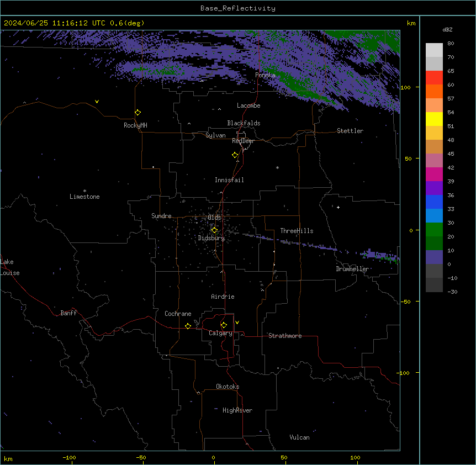The width and height of the screenshot is (476, 465).
Task: Click the Calgary city label
Action: tap(220, 333)
